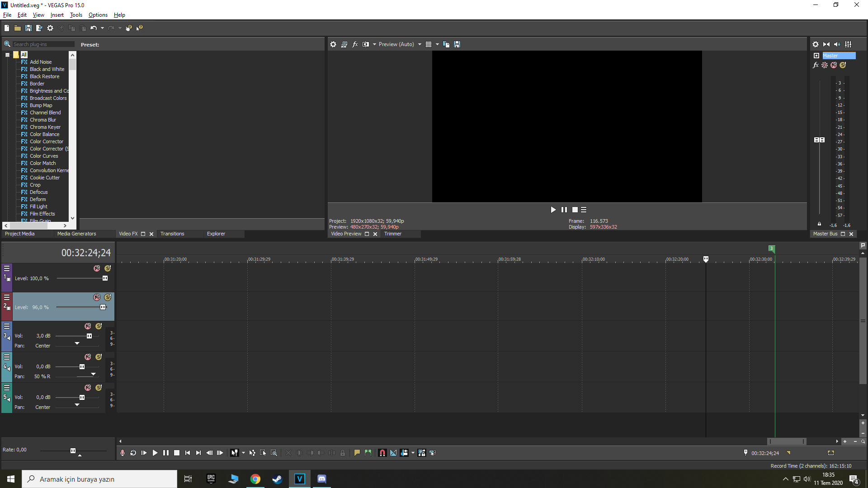Open the Insert menu

coord(57,15)
